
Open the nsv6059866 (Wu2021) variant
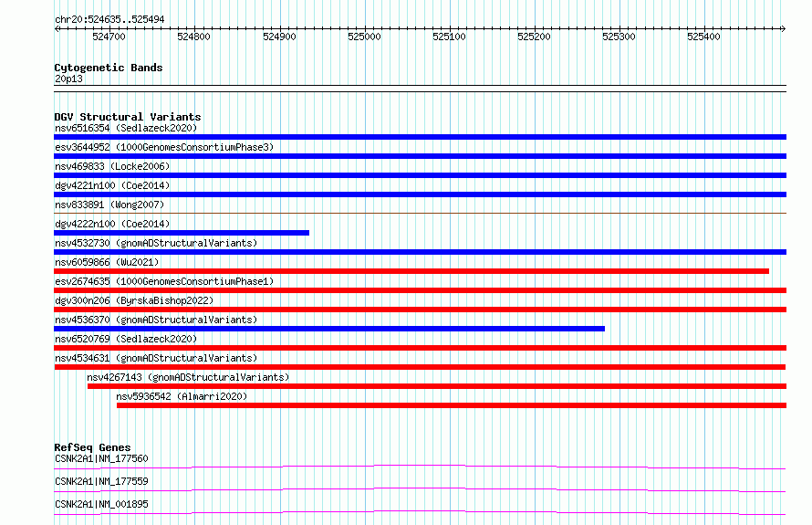(107, 262)
